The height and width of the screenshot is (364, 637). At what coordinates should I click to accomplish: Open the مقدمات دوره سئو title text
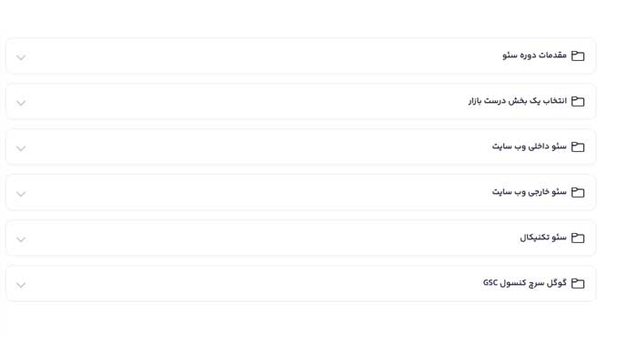click(x=534, y=56)
